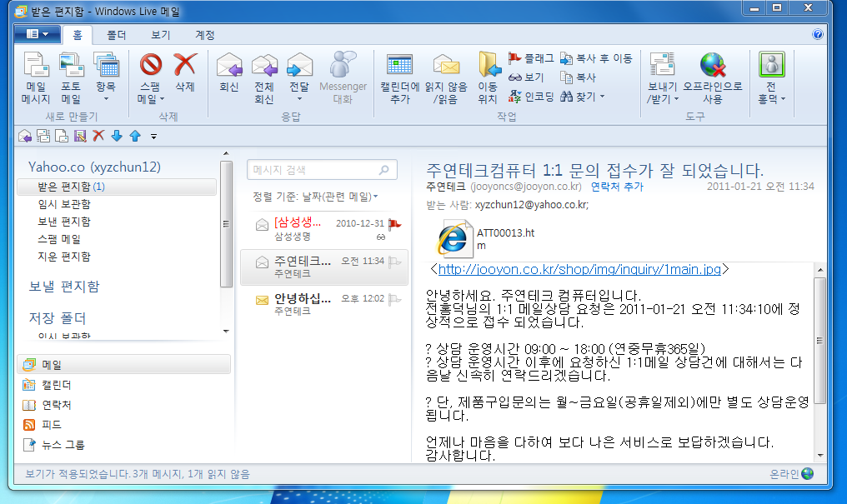Flag message with 플래그 button
The height and width of the screenshot is (504, 847).
tap(531, 58)
